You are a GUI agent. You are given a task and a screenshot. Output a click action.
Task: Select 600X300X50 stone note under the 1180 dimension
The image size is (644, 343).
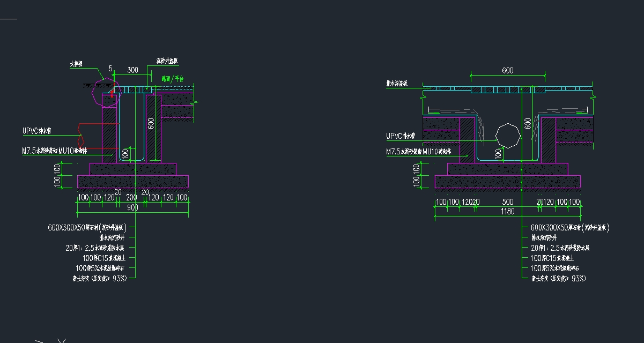570,227
